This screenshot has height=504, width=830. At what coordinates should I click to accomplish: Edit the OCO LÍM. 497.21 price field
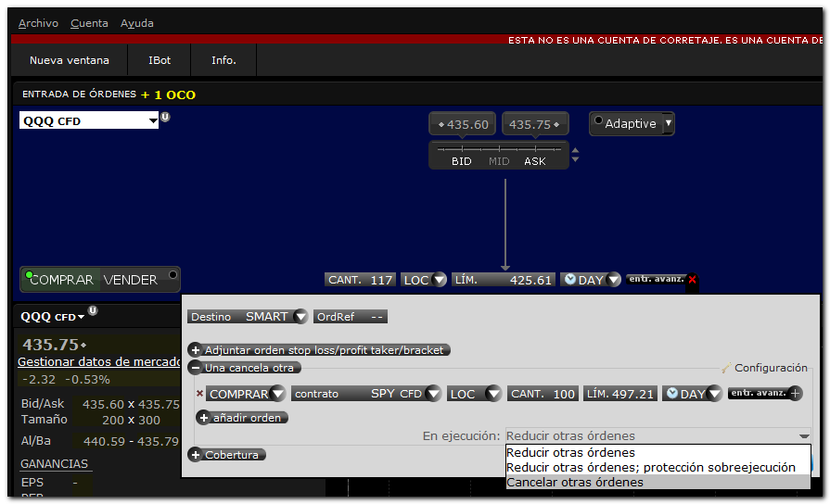click(619, 394)
